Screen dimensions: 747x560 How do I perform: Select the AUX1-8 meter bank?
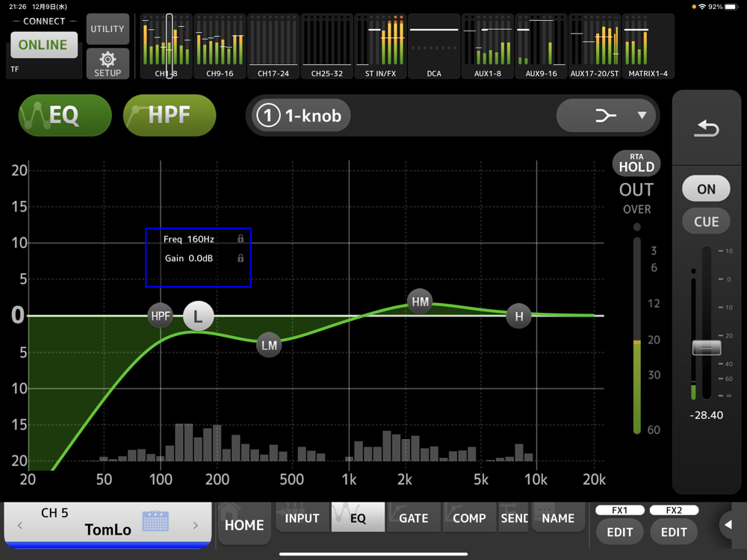click(487, 46)
